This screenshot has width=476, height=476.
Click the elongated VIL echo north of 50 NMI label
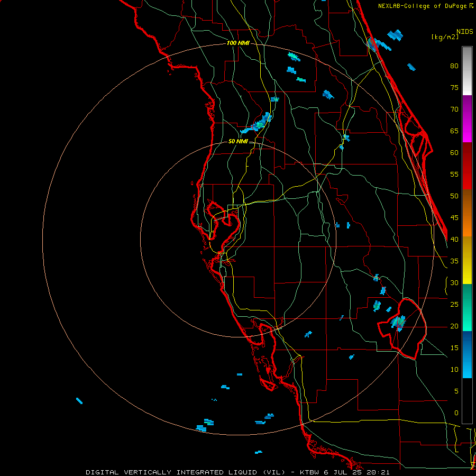256,124
